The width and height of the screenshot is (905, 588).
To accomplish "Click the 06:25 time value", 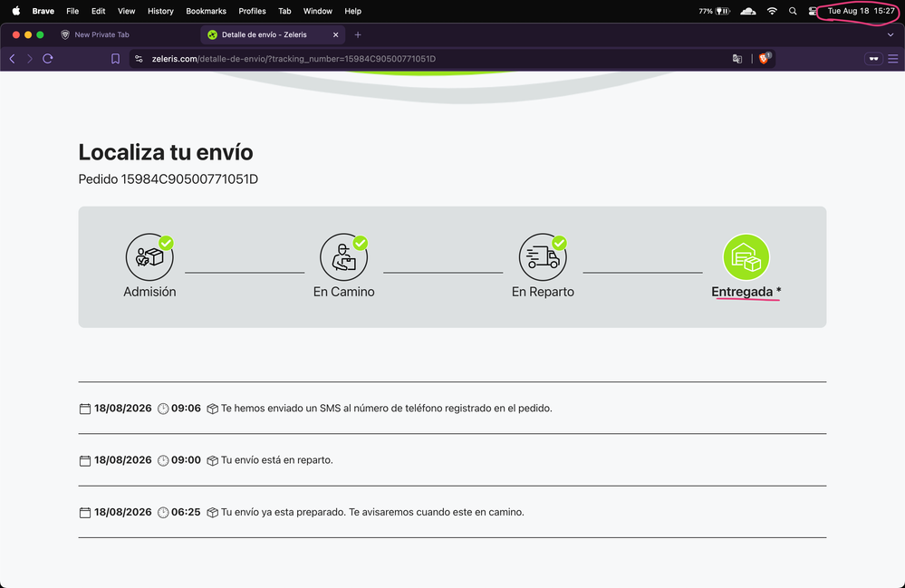I will tap(186, 513).
